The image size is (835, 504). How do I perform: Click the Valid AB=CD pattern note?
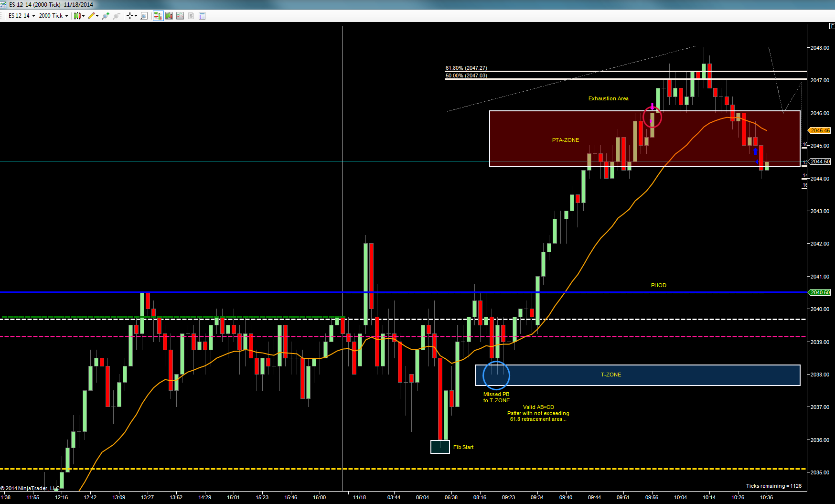tap(538, 413)
